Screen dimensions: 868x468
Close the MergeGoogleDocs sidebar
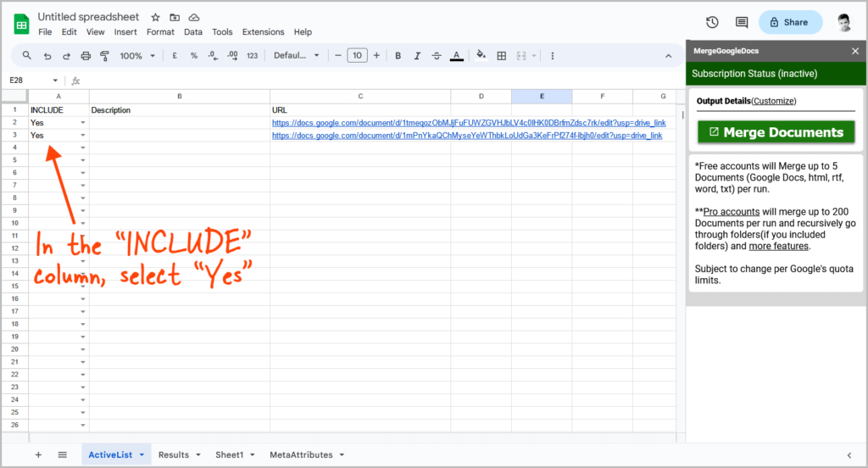[855, 51]
